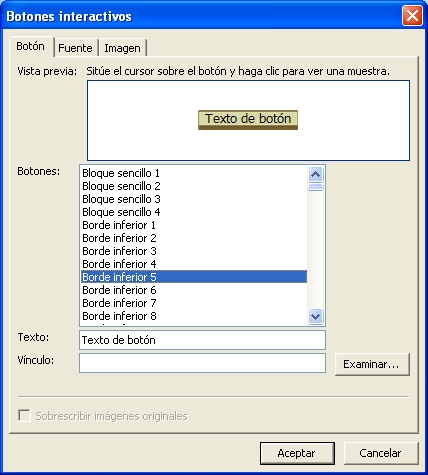Confirm with the Aceptar button
This screenshot has width=428, height=475.
[297, 453]
